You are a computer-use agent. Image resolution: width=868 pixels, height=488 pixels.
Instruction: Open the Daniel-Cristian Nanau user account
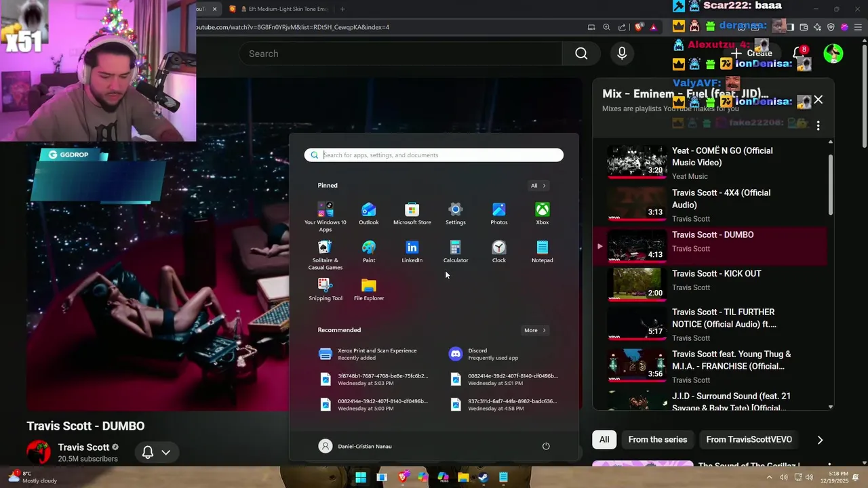[x=355, y=446]
